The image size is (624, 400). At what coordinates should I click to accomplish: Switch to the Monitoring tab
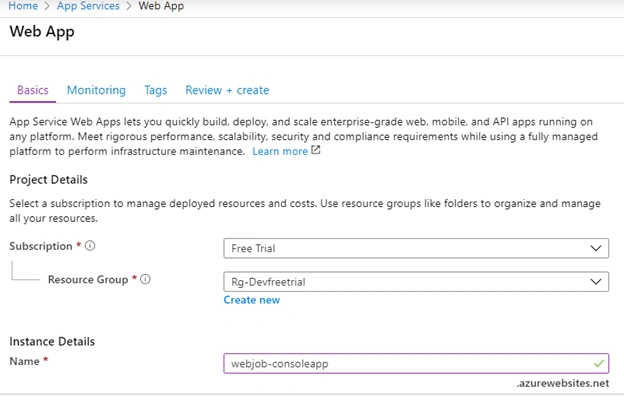click(x=96, y=90)
